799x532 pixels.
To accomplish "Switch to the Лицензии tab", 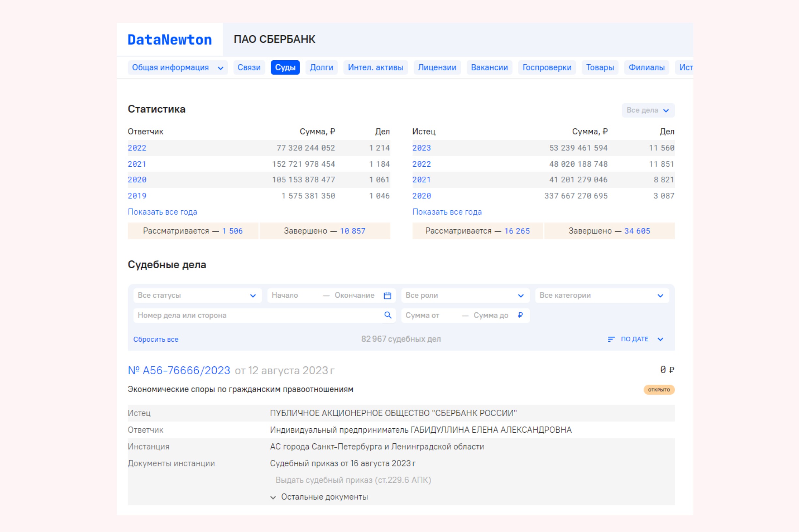I will point(437,67).
